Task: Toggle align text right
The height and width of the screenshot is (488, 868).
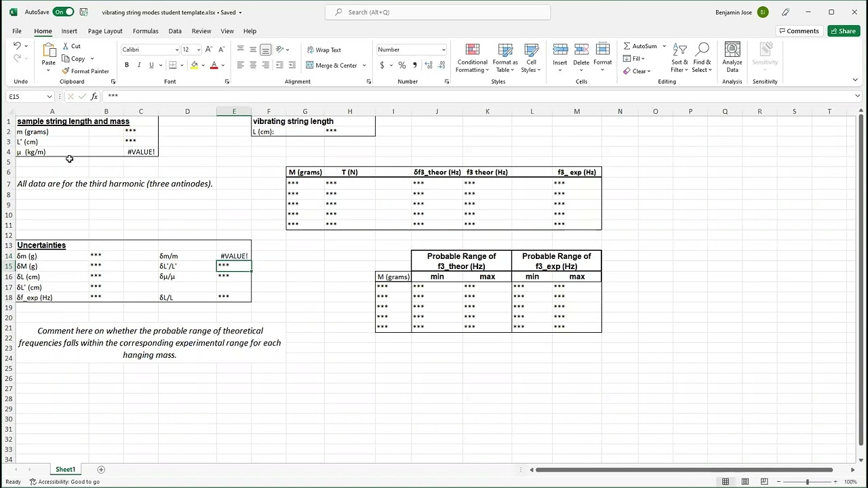Action: 265,65
